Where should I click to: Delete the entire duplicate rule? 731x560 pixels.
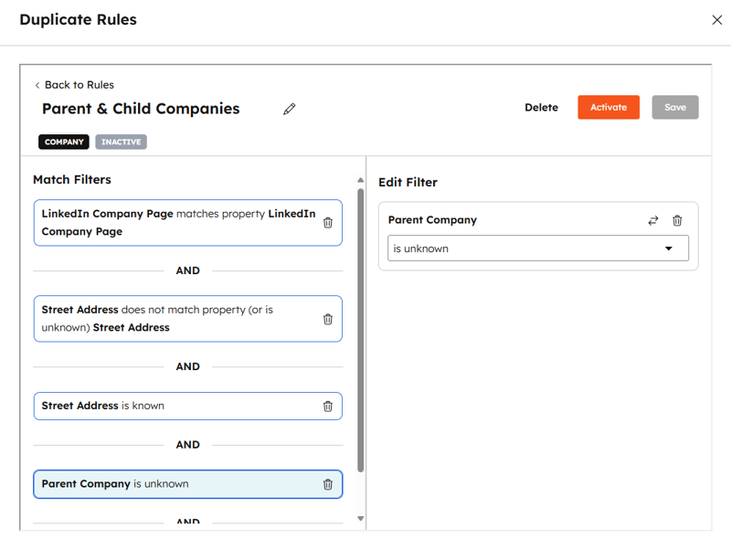point(541,107)
